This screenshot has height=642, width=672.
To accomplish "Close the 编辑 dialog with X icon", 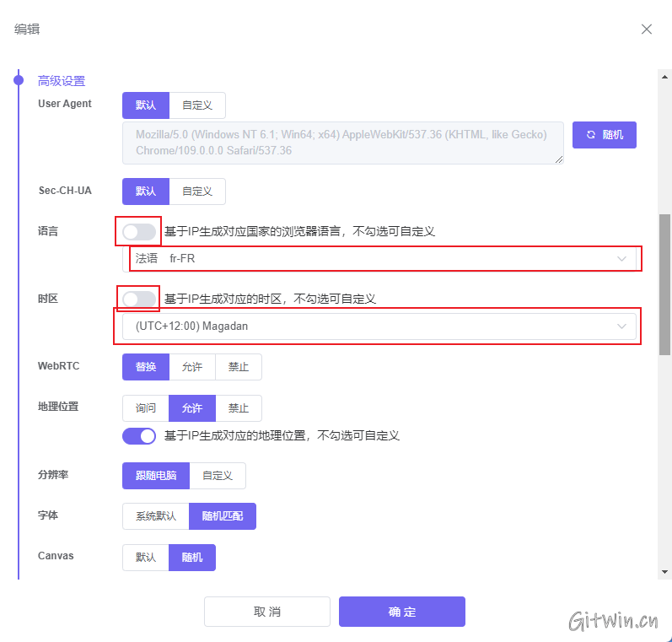I will 646,30.
